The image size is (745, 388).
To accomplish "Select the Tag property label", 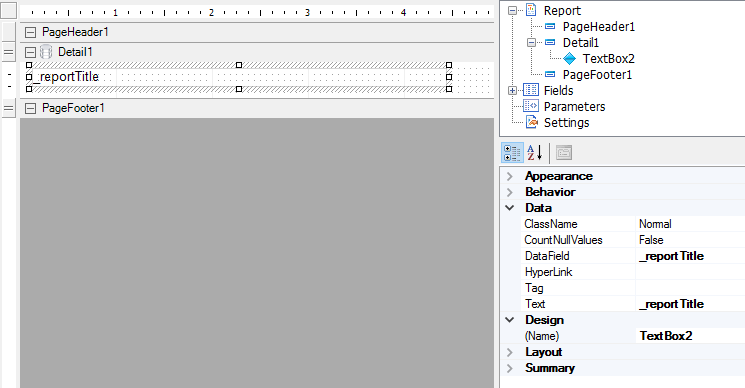I will pyautogui.click(x=534, y=288).
